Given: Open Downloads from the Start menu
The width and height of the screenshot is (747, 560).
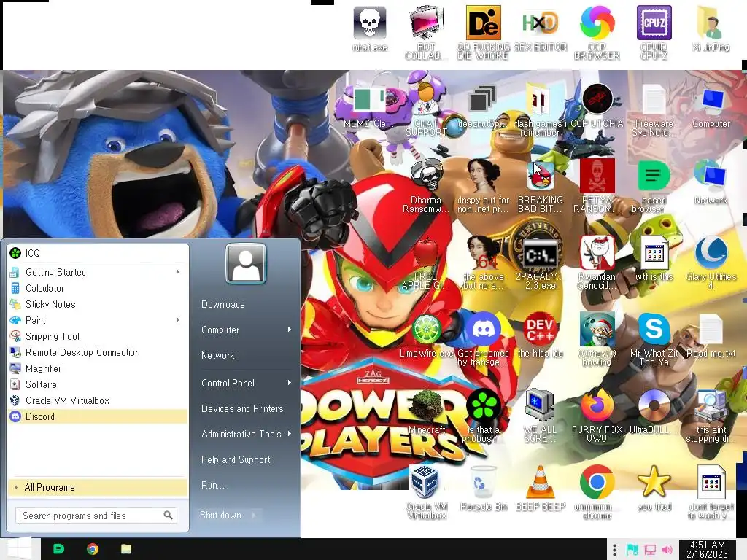Looking at the screenshot, I should click(223, 304).
